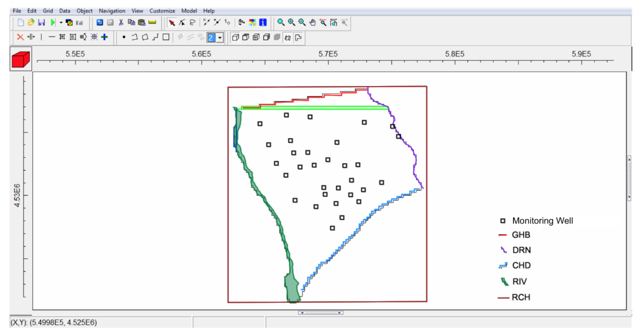Screen dimensions: 644x334
Task: Open the Navigation menu
Action: (x=112, y=11)
